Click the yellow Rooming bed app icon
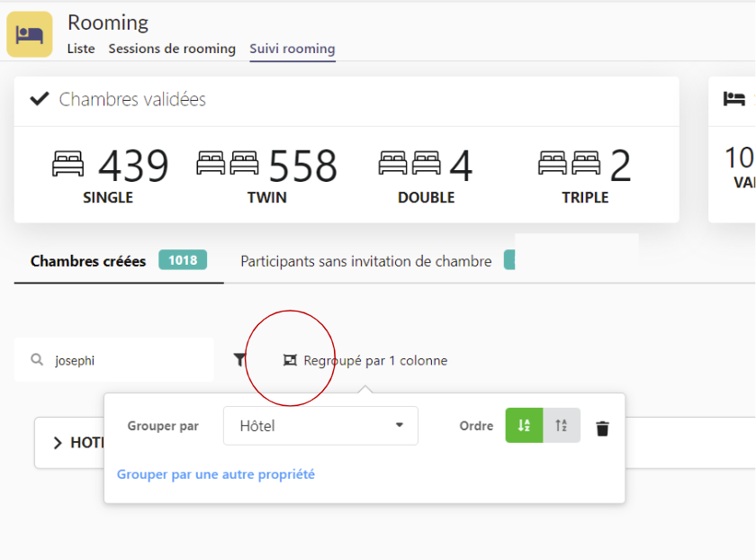 coord(30,34)
